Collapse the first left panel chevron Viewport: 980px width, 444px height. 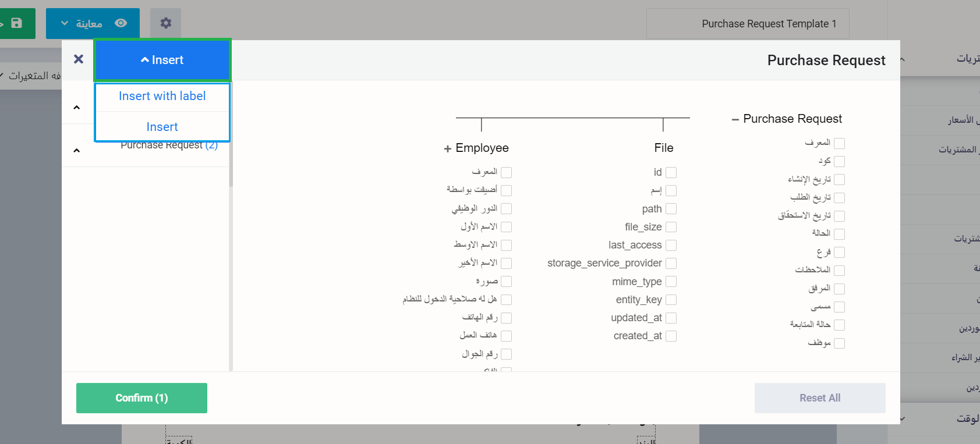pyautogui.click(x=77, y=108)
